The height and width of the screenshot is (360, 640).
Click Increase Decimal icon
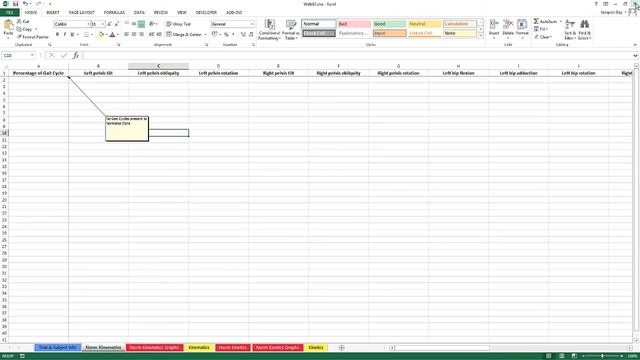coord(243,35)
